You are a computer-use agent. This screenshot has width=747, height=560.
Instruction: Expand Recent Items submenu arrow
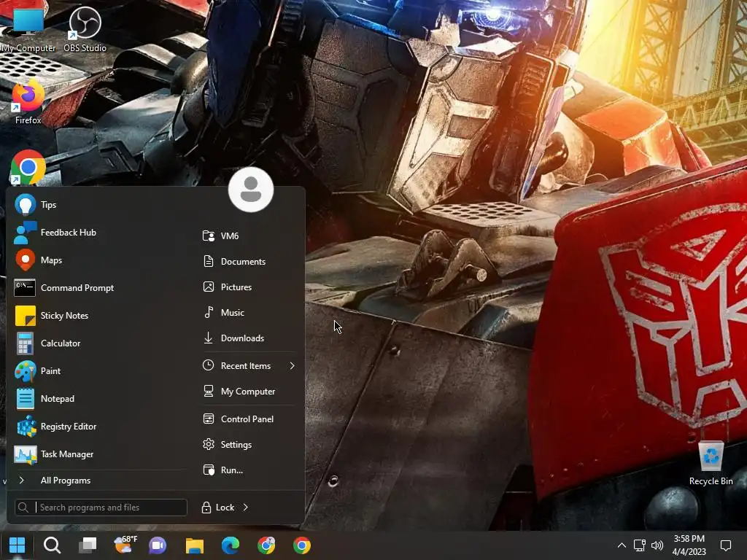click(292, 366)
